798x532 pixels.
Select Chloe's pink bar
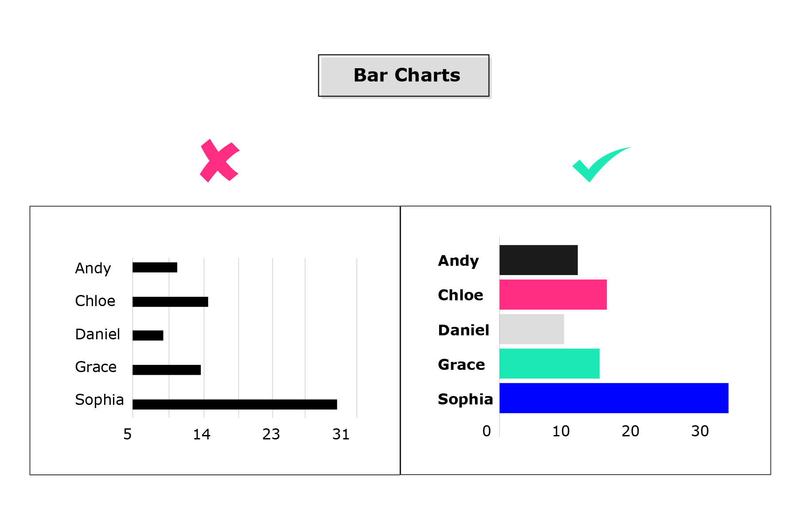pyautogui.click(x=553, y=295)
